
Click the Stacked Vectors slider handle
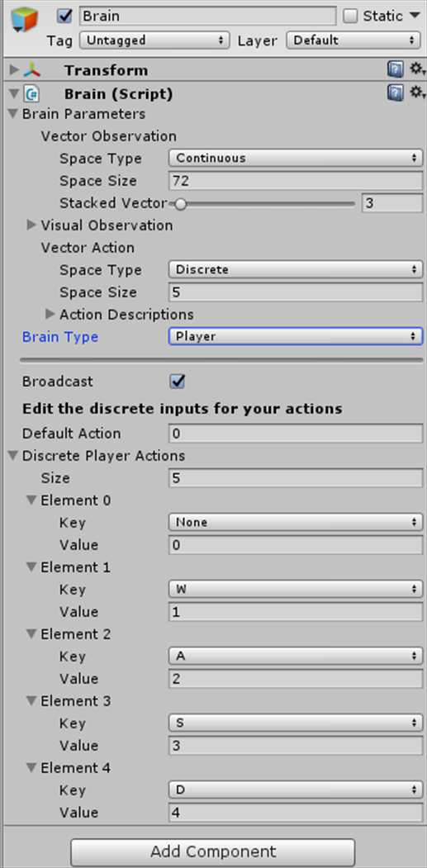click(180, 204)
